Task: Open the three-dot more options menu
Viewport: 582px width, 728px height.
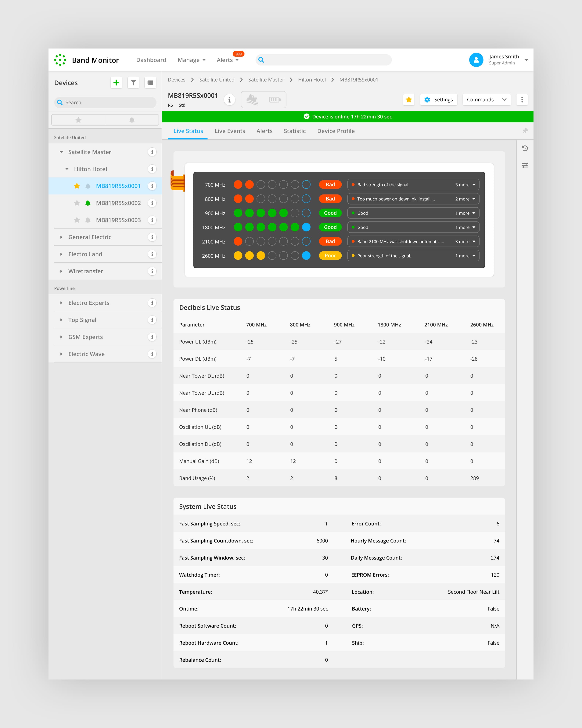Action: coord(522,100)
